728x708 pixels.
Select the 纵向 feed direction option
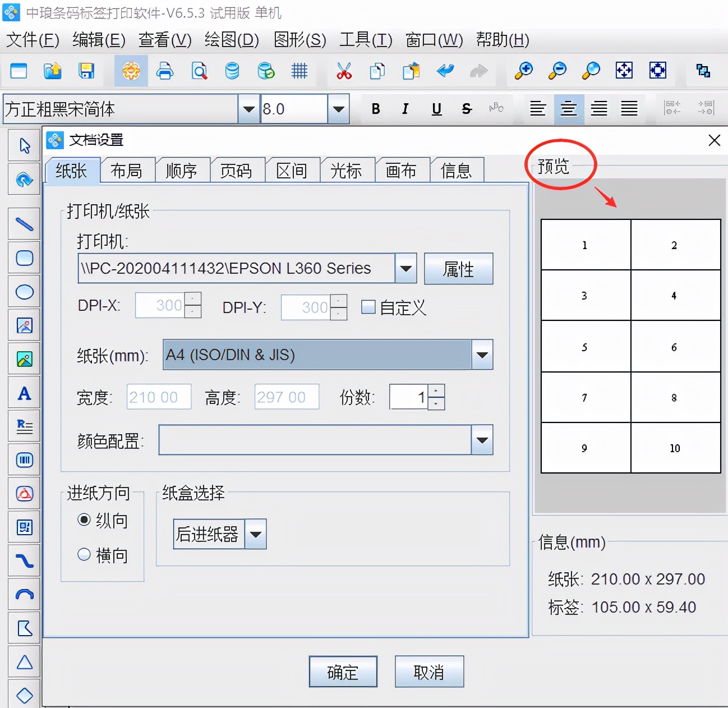coord(84,520)
